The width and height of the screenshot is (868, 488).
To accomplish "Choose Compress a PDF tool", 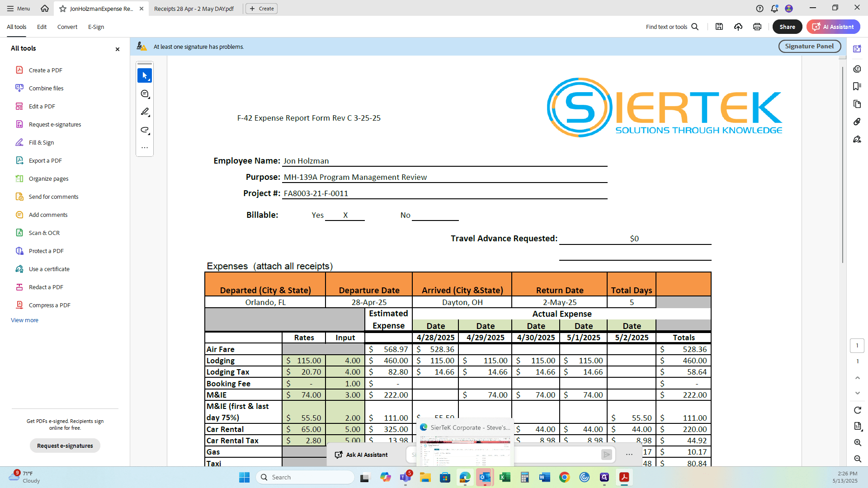I will click(49, 305).
